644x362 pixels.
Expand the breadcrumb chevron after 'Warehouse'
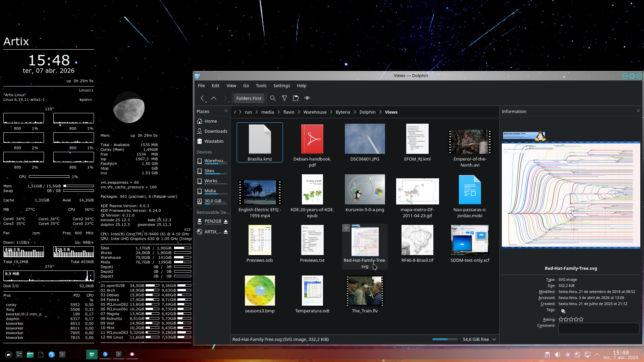pyautogui.click(x=331, y=112)
